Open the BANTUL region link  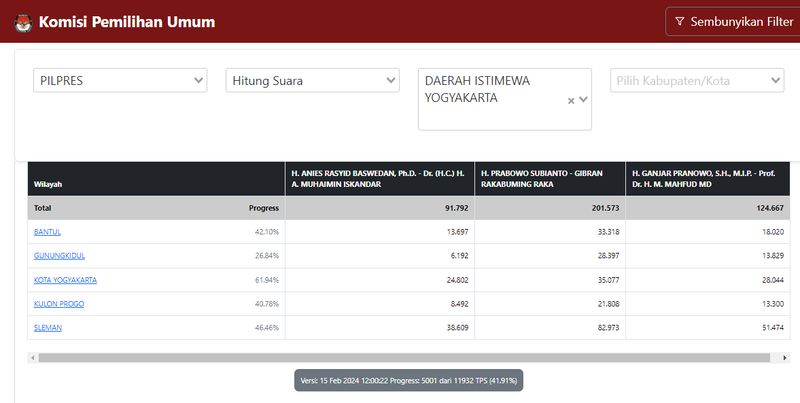(47, 232)
